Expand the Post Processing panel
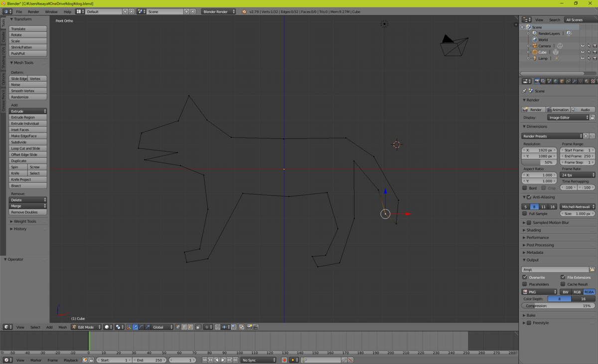This screenshot has height=364, width=598. click(x=540, y=245)
